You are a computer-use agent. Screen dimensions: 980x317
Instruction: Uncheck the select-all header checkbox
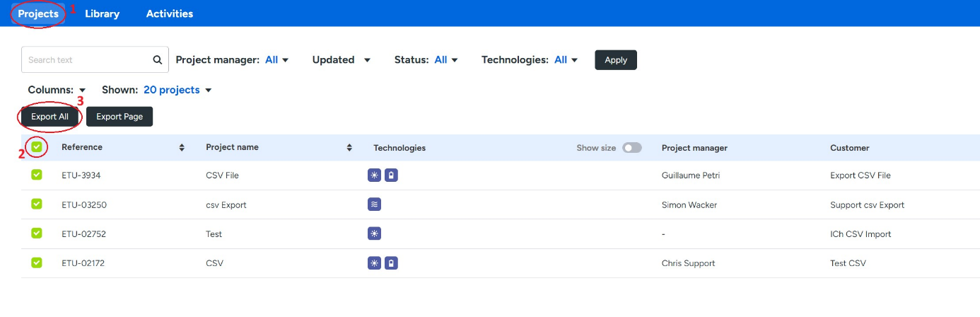(x=37, y=147)
